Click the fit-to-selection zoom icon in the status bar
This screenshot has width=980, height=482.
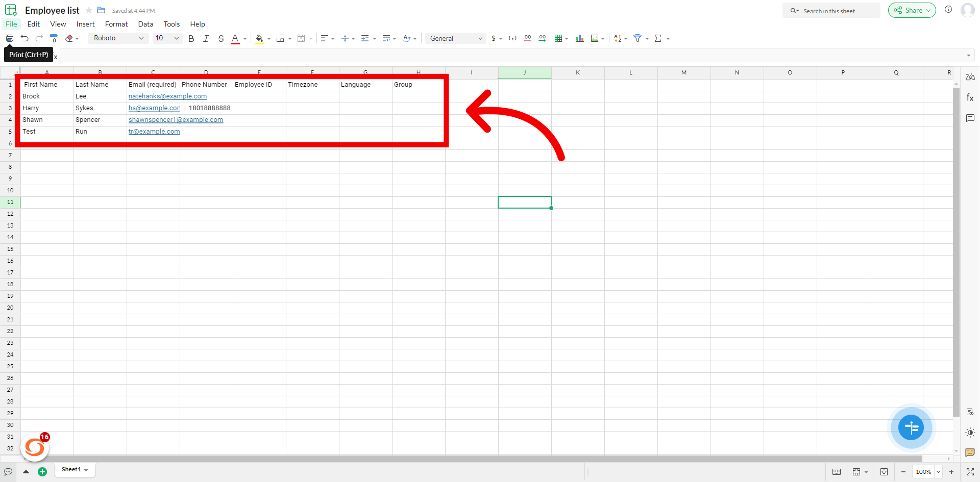(884, 472)
